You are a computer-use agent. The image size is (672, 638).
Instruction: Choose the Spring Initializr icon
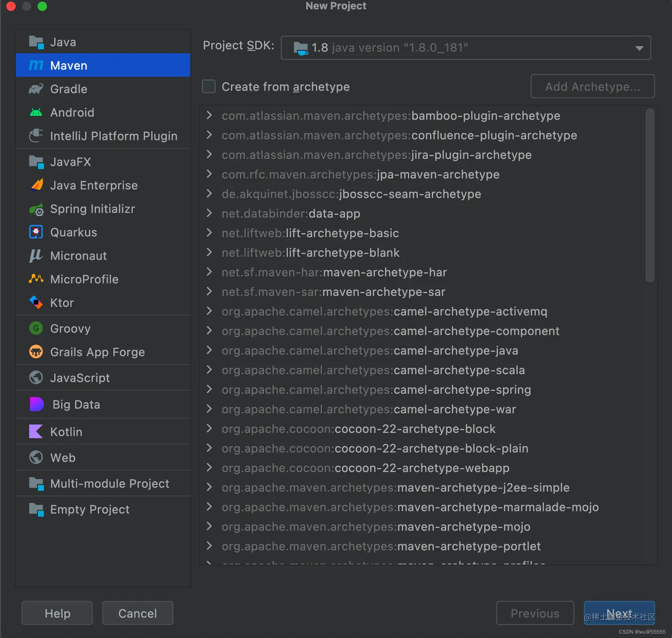click(36, 209)
